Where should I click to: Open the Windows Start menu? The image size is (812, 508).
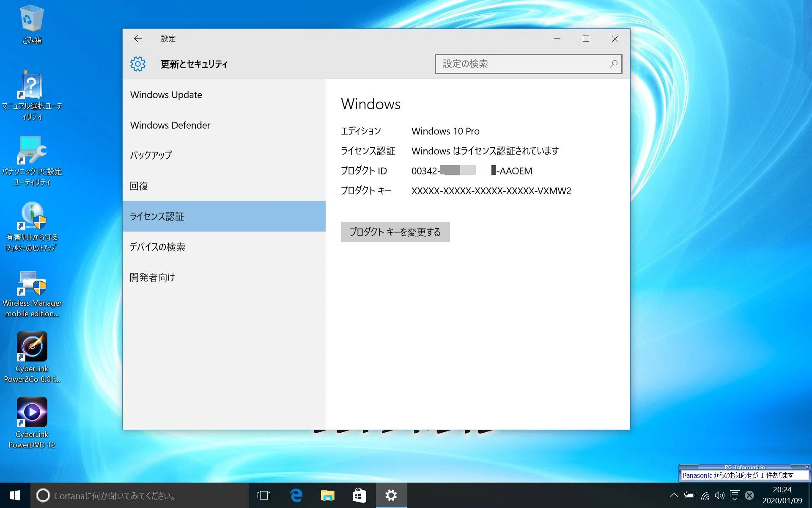(15, 495)
